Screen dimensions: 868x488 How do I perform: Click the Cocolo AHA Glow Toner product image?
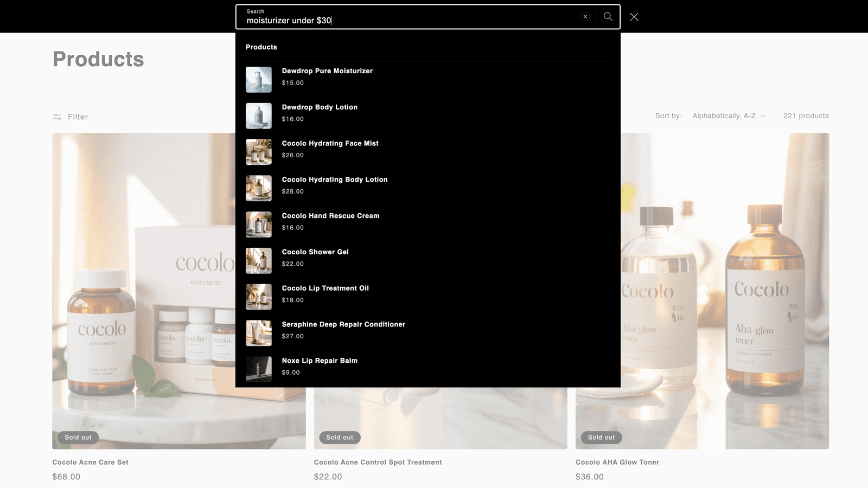(x=725, y=291)
